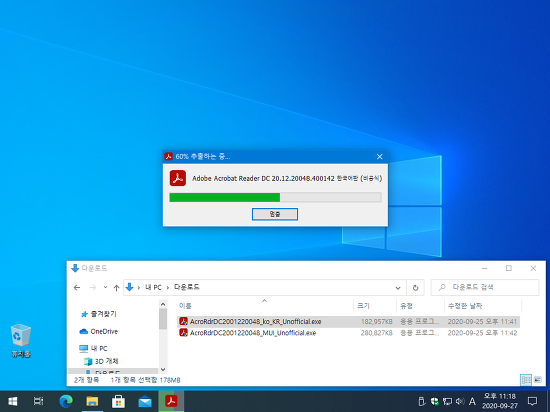Click 2020-09-25 오후 11:42 date cell

[x=482, y=333]
